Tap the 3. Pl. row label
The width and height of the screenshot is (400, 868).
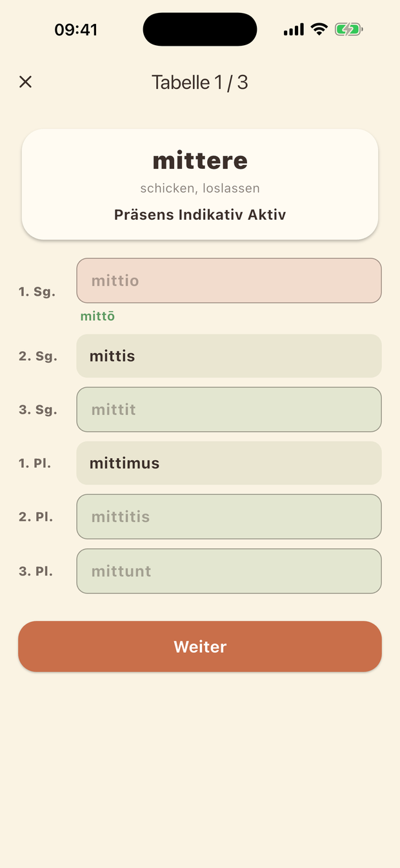(35, 571)
